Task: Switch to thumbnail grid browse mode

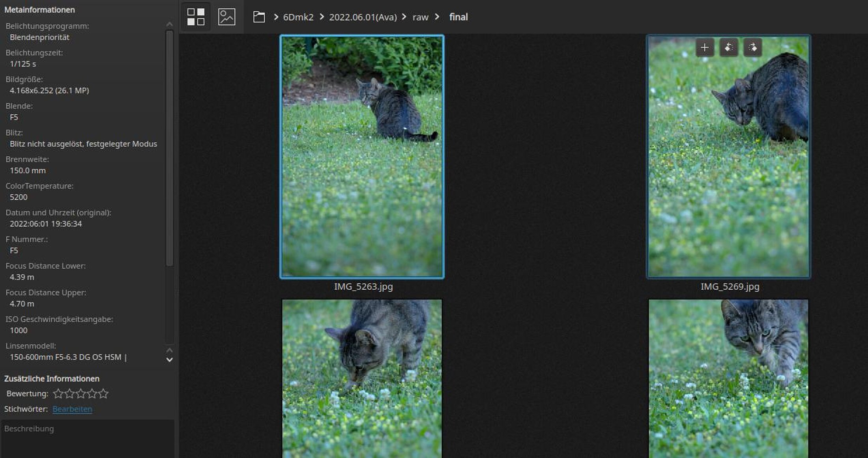Action: pos(196,17)
